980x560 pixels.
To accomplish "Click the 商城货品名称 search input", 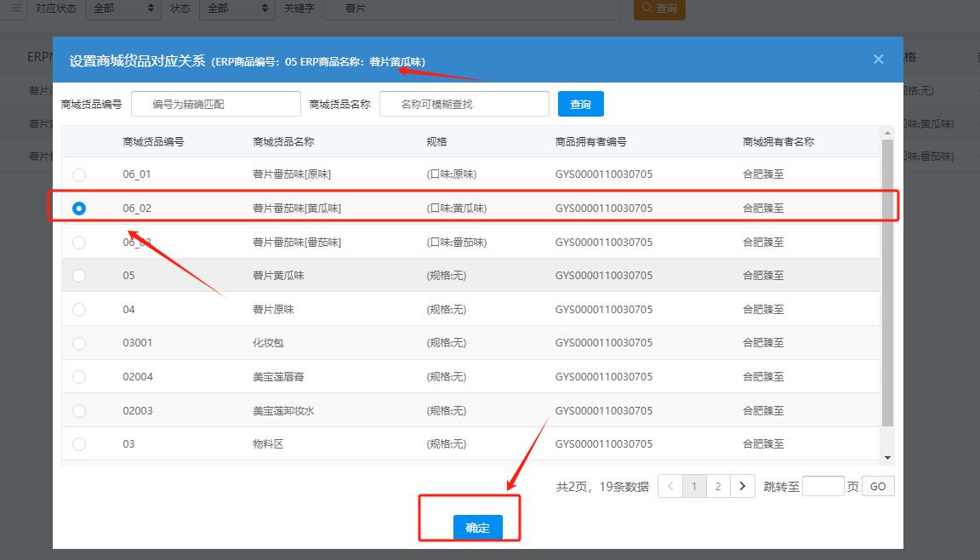I will tap(464, 105).
